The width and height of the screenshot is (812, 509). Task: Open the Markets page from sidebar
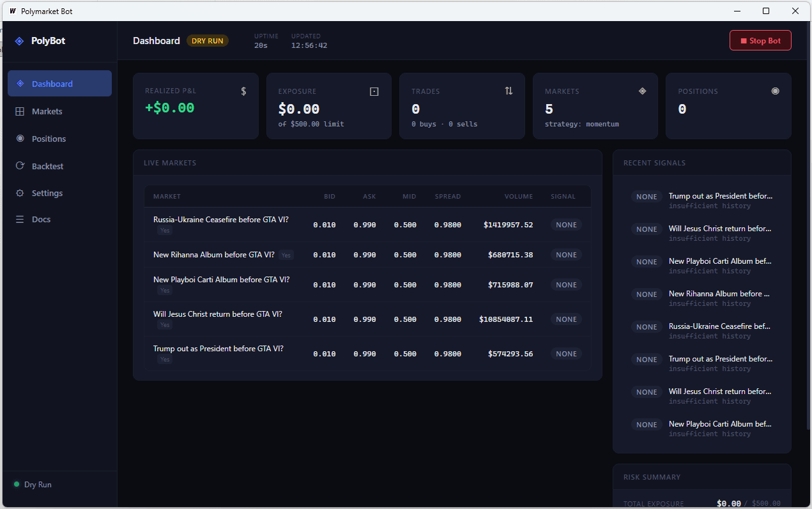click(47, 112)
